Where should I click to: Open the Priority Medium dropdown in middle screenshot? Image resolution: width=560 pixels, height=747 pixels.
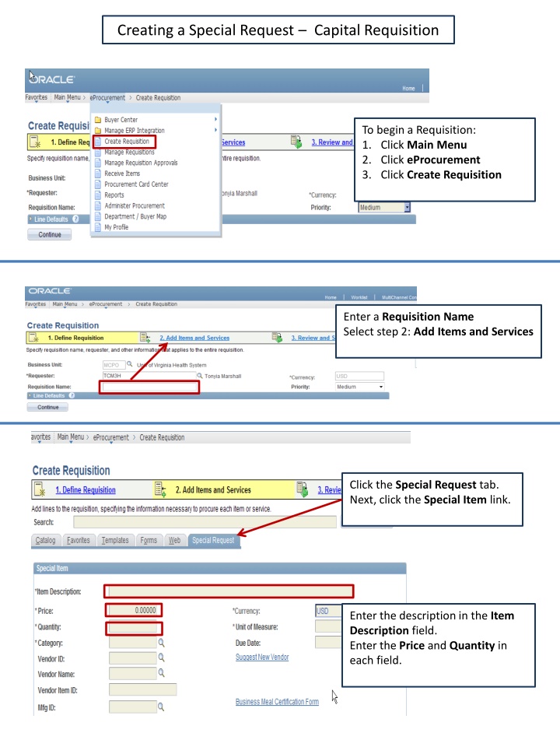[381, 387]
